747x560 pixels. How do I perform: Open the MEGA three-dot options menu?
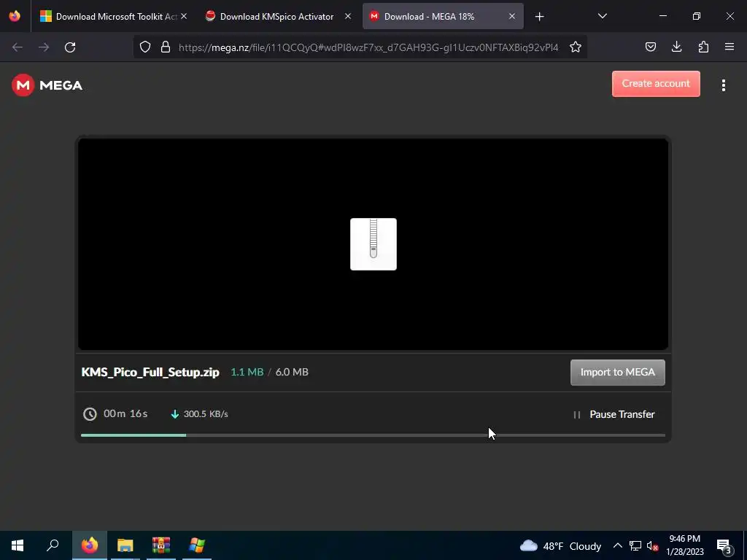point(723,85)
